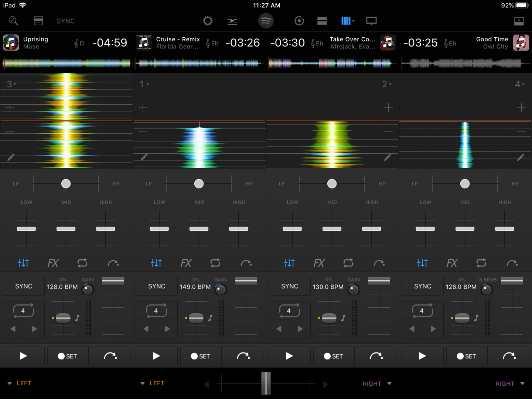This screenshot has width=532, height=399.
Task: Select EQ mixer tab on Uprising deck
Action: coord(23,263)
